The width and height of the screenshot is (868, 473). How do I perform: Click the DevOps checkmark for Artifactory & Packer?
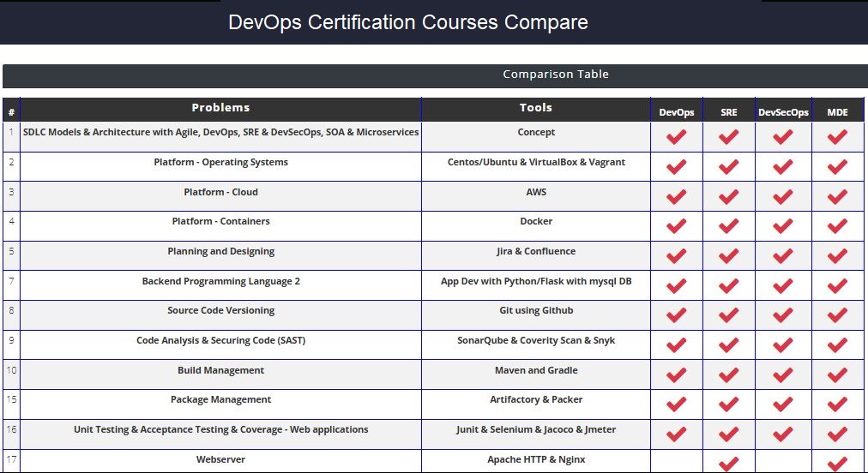point(676,404)
